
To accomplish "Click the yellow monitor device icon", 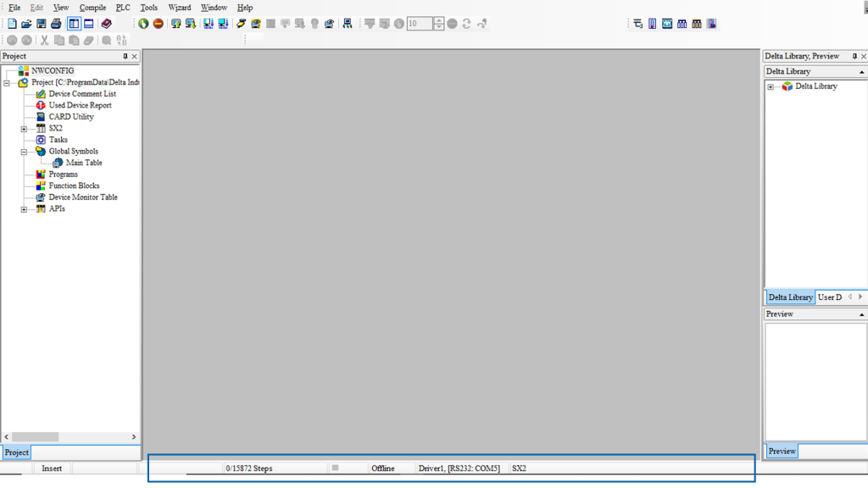I will click(x=256, y=24).
